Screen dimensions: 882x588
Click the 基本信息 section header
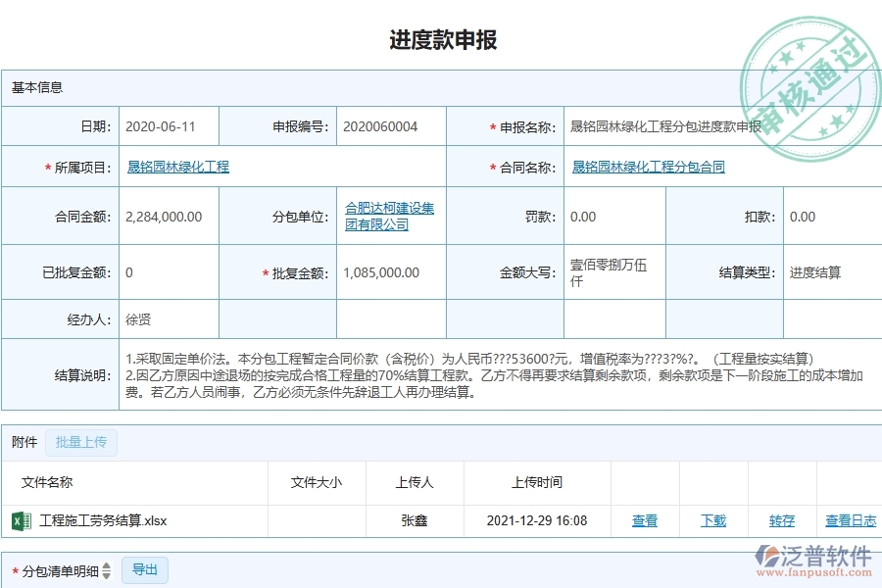(36, 87)
